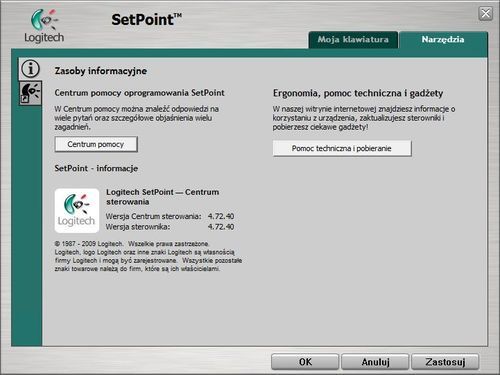This screenshot has height=375, width=500.
Task: Click the Logitech logo in header
Action: [44, 26]
